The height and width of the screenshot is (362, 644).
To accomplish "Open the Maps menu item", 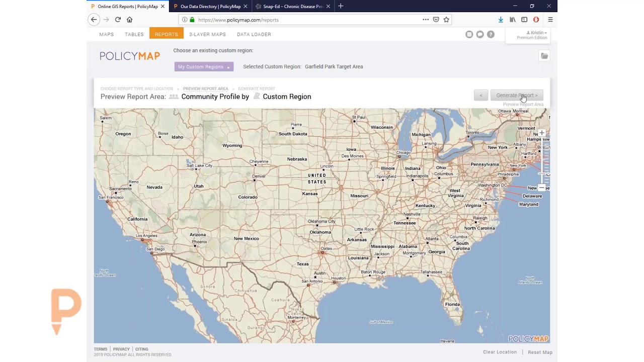I will pyautogui.click(x=107, y=34).
